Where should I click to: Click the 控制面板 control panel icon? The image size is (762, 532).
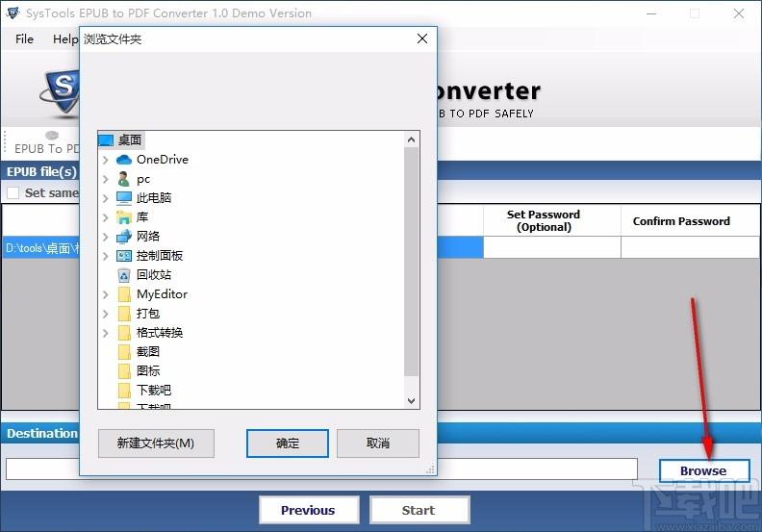click(124, 256)
